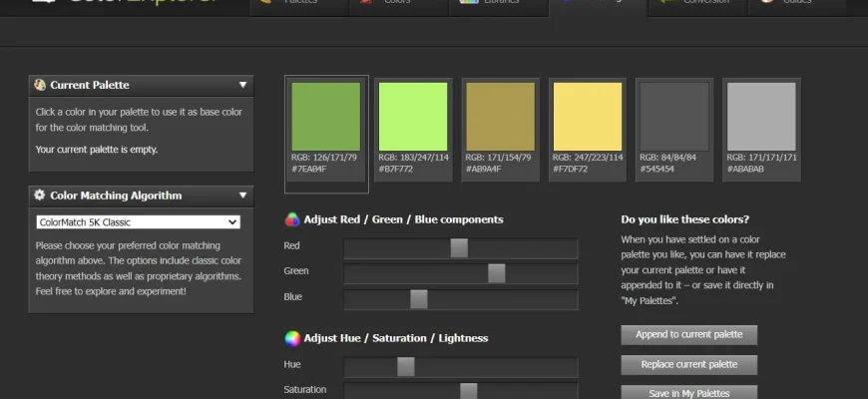
Task: Click the Green slider handle
Action: (x=496, y=273)
